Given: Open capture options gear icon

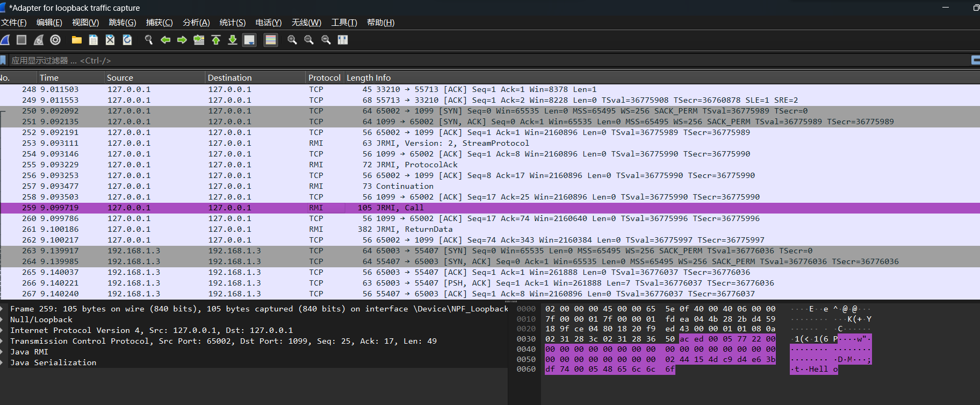Looking at the screenshot, I should click(x=55, y=40).
